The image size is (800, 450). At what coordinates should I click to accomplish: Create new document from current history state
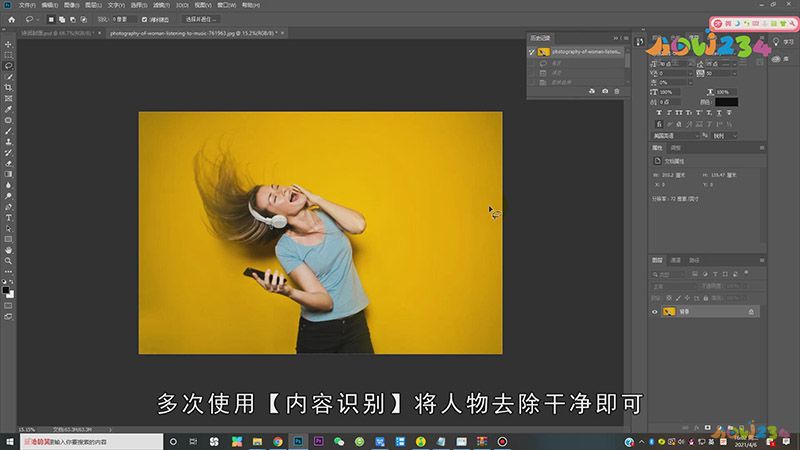click(592, 91)
